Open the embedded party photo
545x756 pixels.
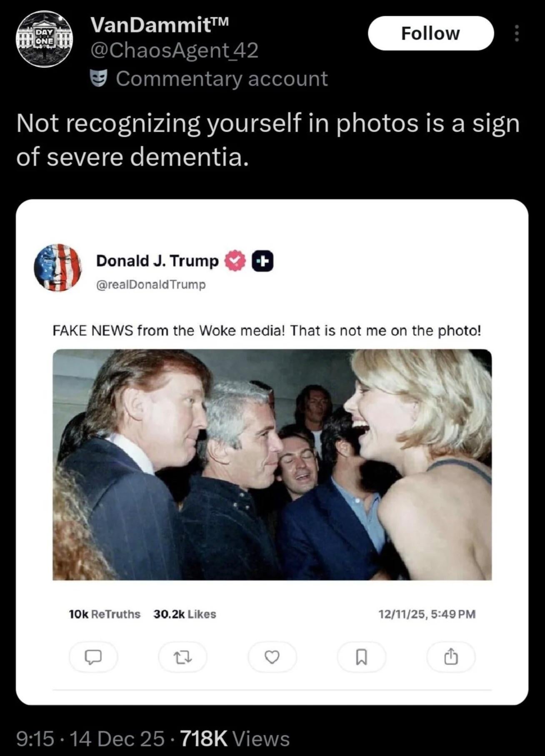click(x=272, y=464)
